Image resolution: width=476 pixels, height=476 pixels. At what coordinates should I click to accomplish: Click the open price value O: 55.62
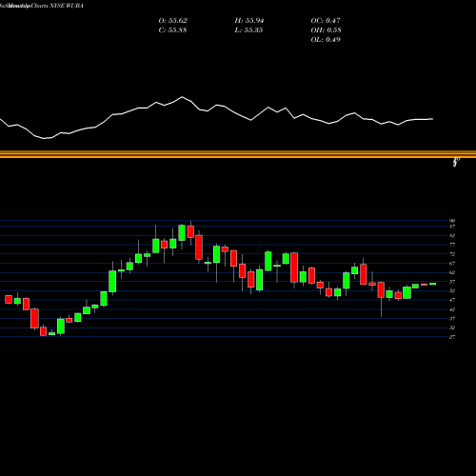(x=172, y=21)
